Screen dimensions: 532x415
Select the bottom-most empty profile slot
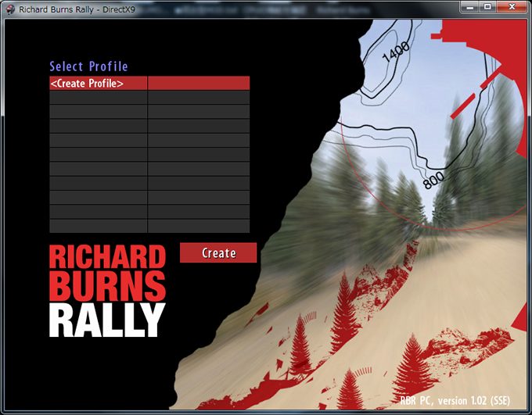pyautogui.click(x=98, y=226)
